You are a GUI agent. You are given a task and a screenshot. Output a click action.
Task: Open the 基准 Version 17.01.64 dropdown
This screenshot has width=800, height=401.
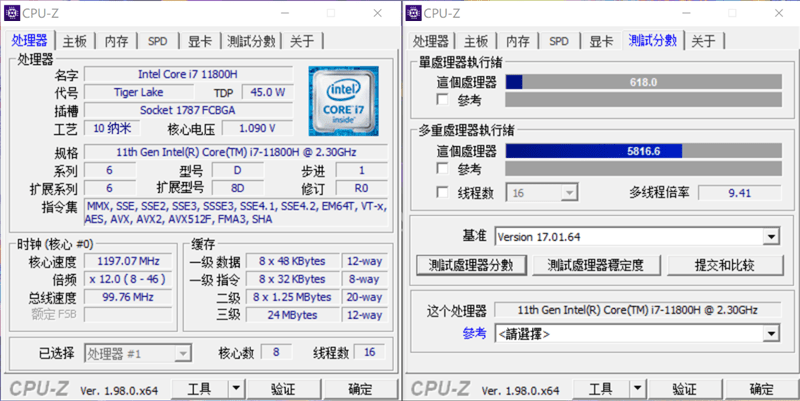pyautogui.click(x=771, y=237)
